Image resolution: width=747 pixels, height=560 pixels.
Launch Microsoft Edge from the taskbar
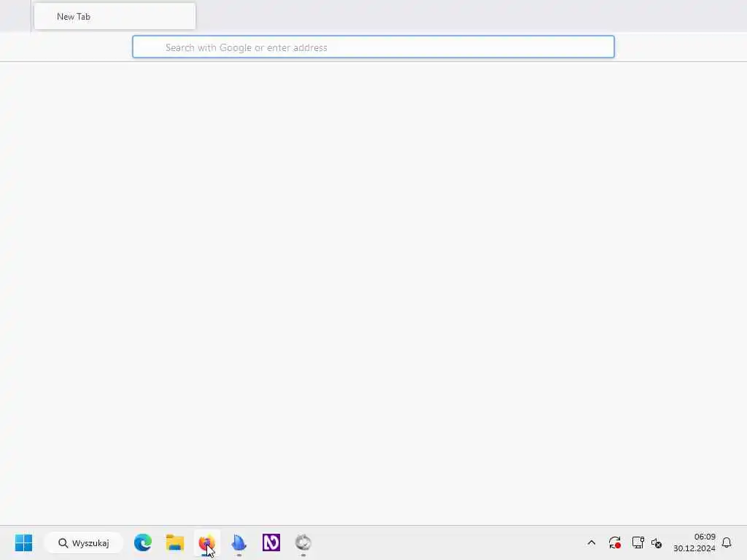tap(143, 542)
